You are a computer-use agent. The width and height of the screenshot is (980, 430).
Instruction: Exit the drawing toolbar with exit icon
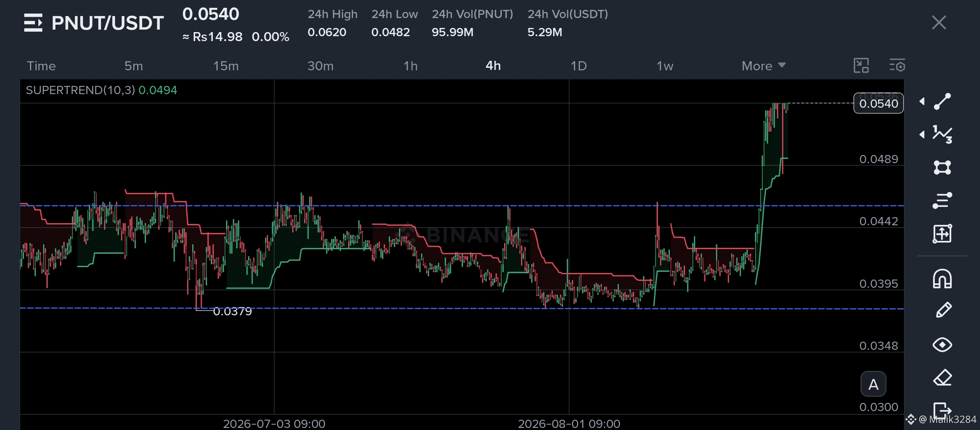click(942, 410)
